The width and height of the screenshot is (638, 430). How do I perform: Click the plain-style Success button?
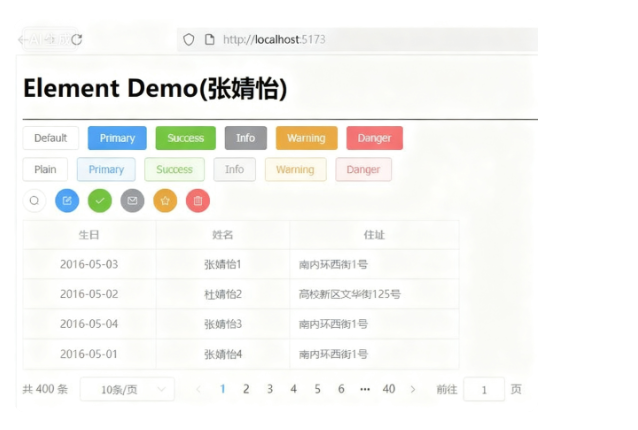(x=174, y=170)
